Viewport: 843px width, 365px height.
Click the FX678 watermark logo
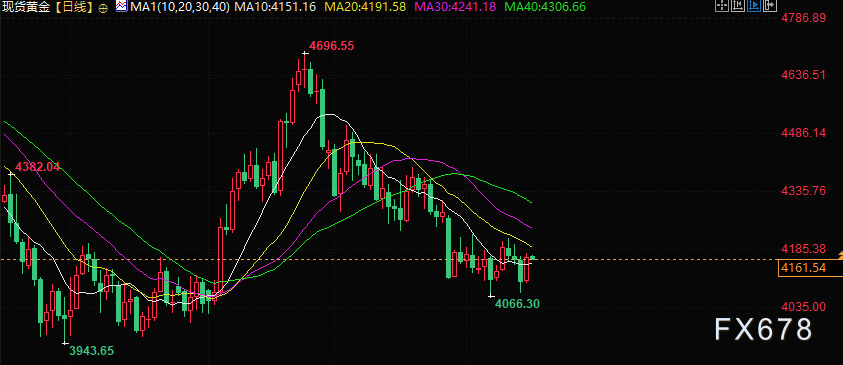click(x=763, y=329)
